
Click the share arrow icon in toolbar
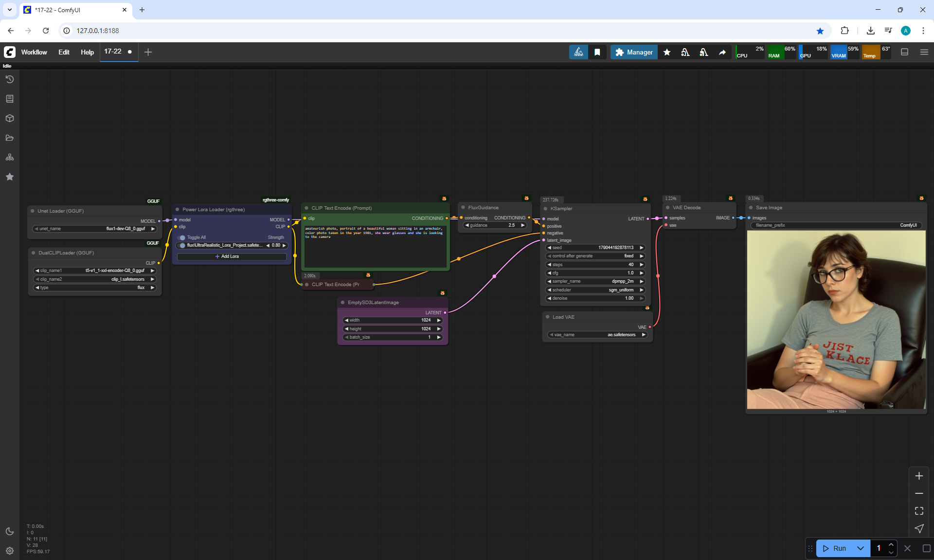(x=722, y=52)
